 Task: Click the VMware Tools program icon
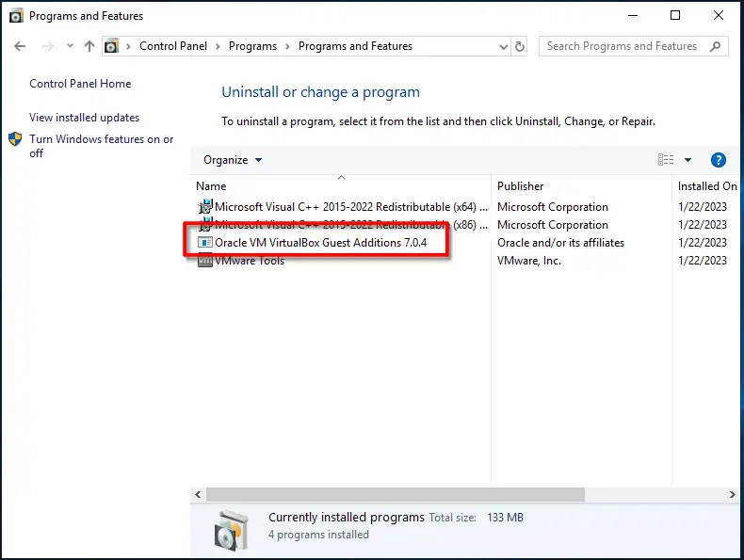click(x=205, y=261)
